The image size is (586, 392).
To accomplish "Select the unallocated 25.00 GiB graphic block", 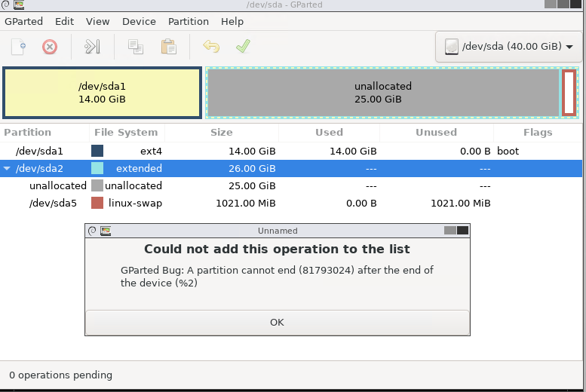I will (382, 93).
